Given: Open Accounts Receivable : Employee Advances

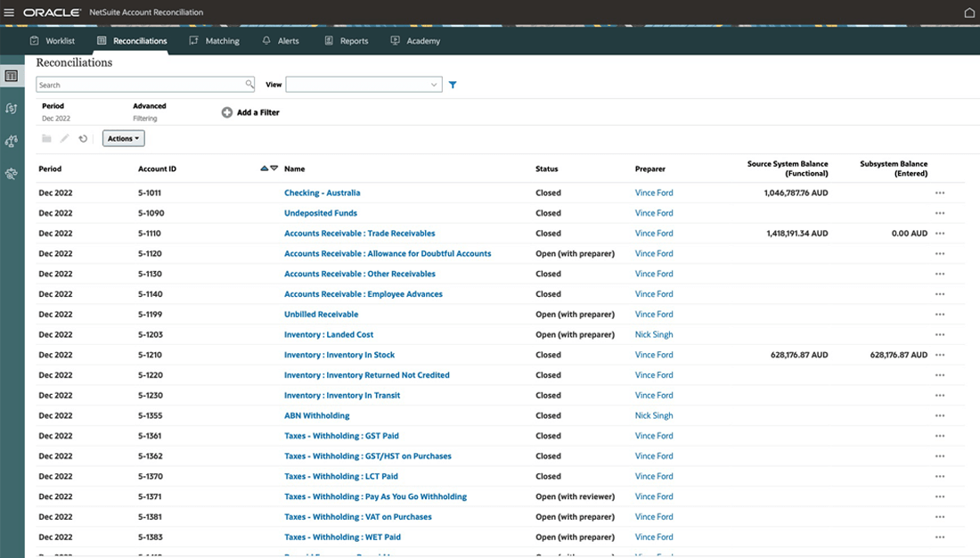Looking at the screenshot, I should [x=363, y=294].
